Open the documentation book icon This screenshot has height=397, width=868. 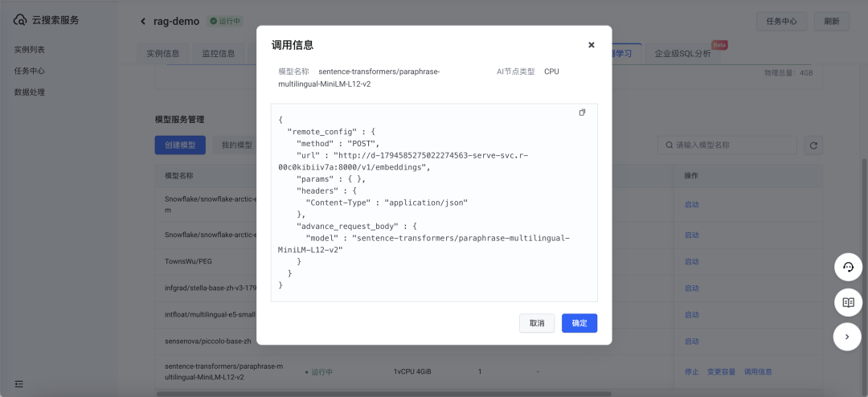point(848,302)
